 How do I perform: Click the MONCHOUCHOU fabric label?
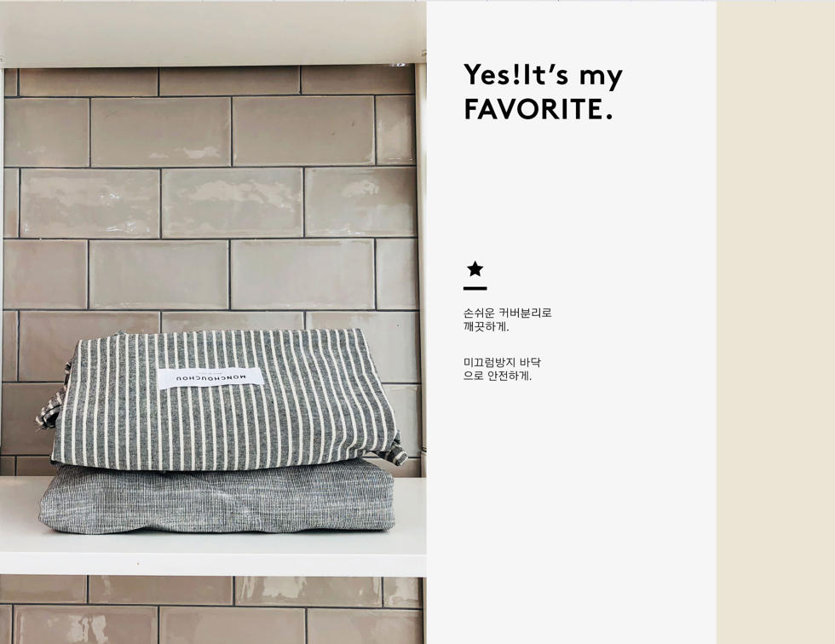point(211,378)
